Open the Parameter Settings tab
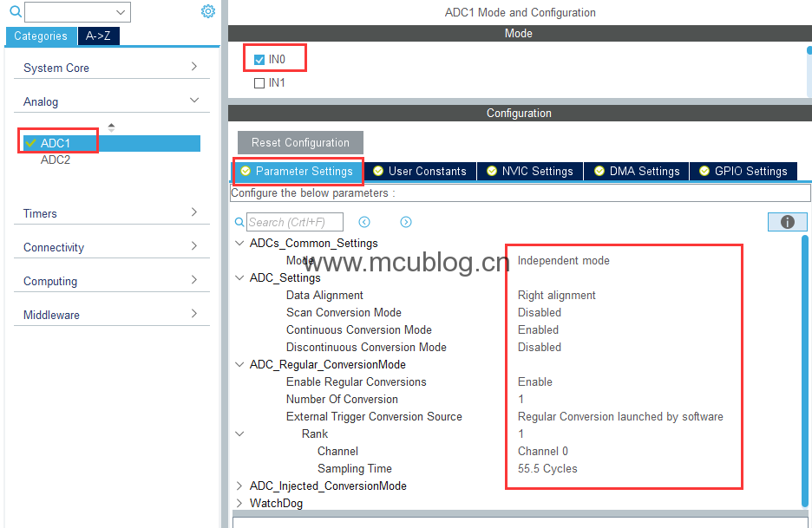 coord(298,172)
